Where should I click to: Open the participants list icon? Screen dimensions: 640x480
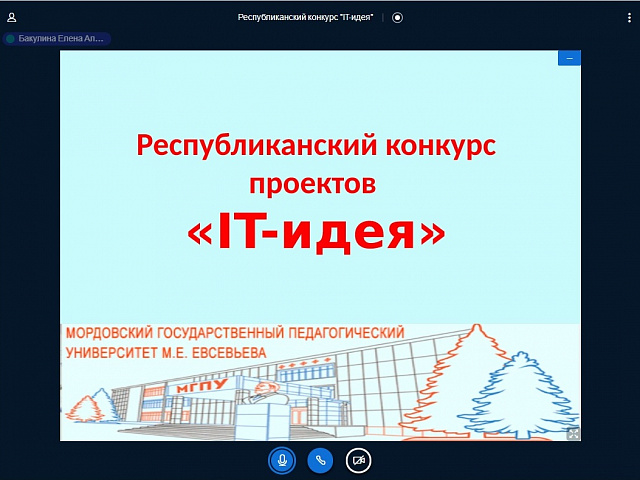pyautogui.click(x=11, y=18)
